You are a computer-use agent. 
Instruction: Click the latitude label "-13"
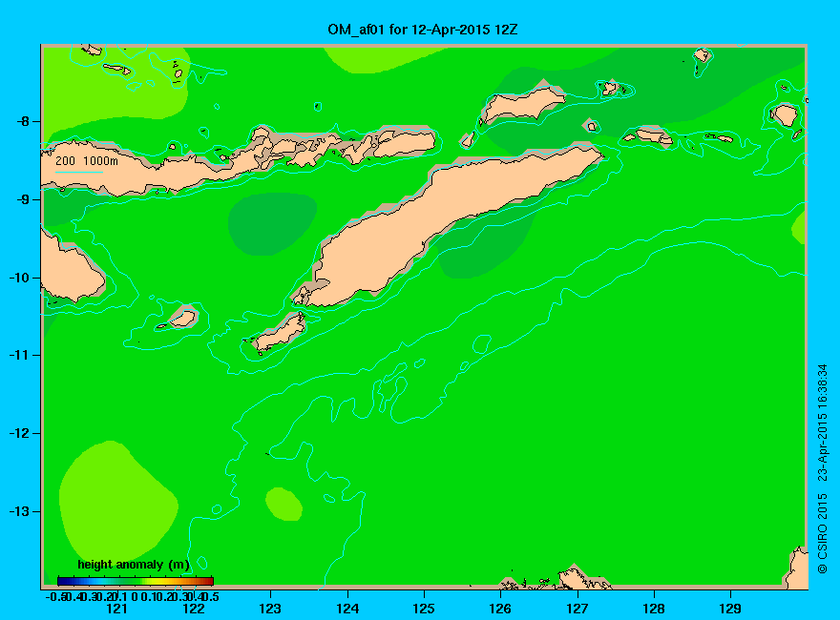point(19,510)
